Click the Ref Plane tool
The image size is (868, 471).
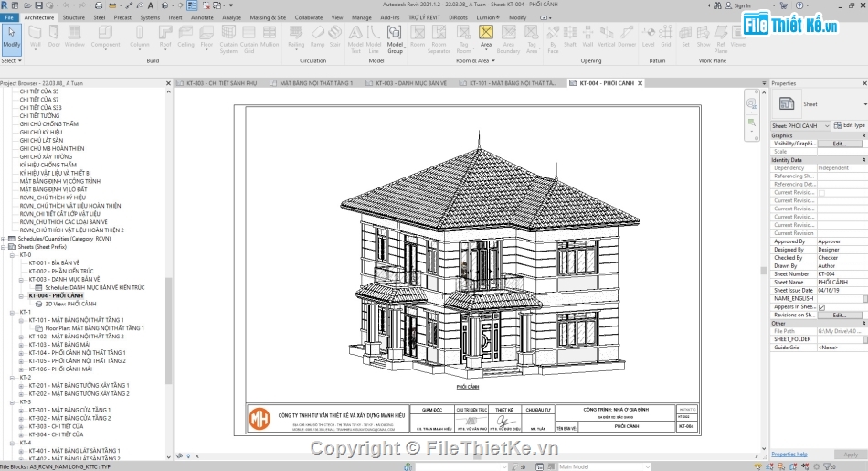[721, 39]
